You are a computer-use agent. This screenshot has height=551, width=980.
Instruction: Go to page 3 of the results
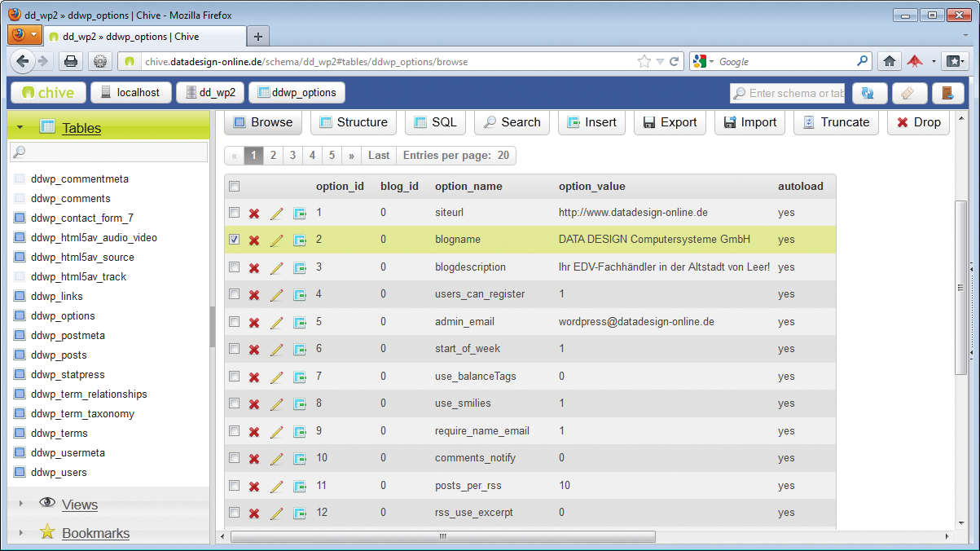[292, 155]
